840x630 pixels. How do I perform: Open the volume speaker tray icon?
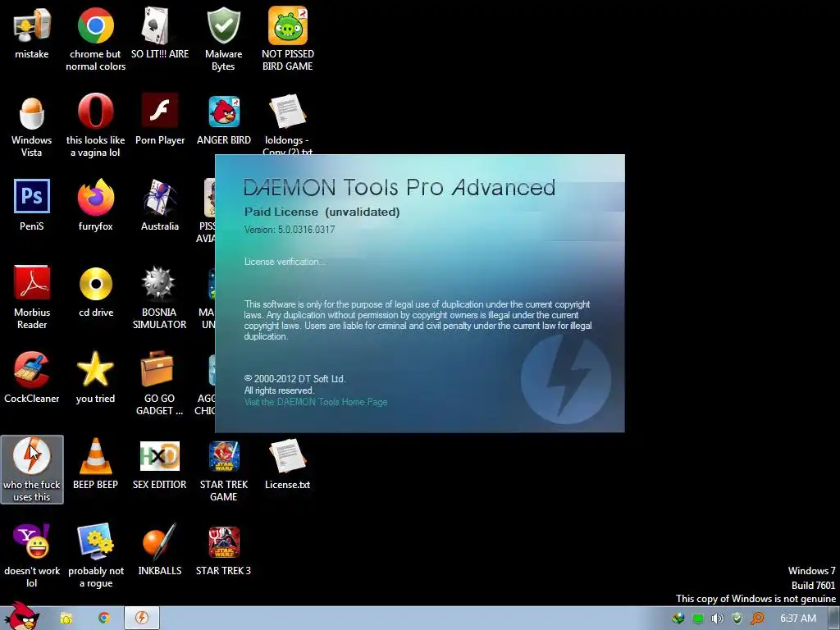pos(717,619)
